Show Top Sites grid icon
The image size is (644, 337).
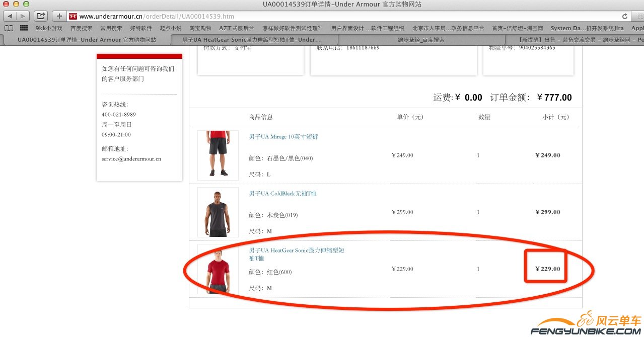point(24,28)
